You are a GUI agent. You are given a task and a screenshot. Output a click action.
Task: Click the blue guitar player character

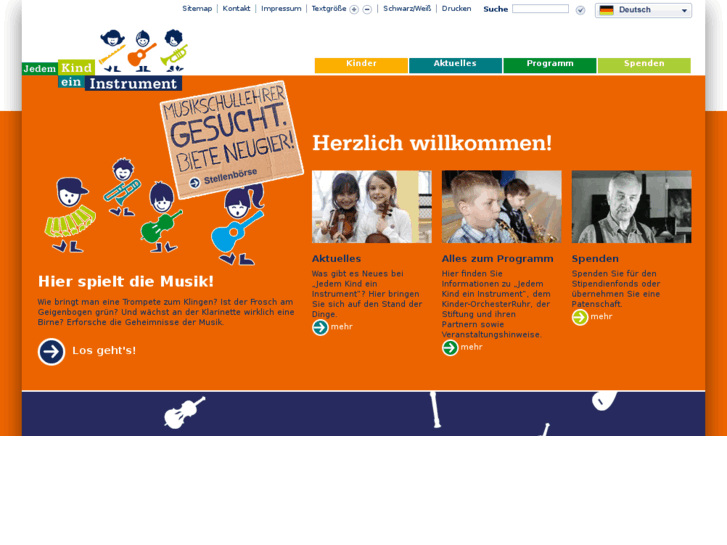238,225
